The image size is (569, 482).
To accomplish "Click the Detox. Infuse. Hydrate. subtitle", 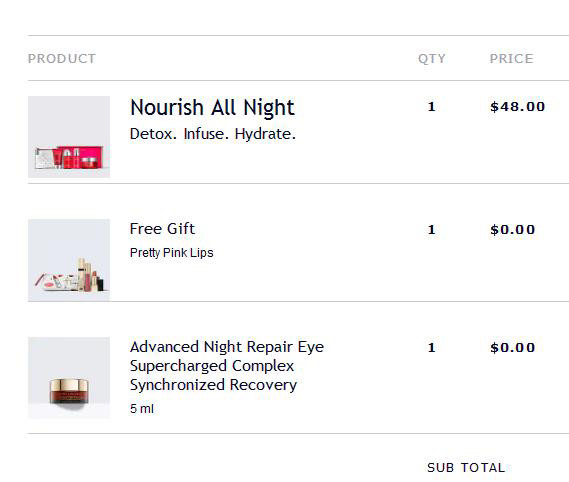I will [x=213, y=134].
